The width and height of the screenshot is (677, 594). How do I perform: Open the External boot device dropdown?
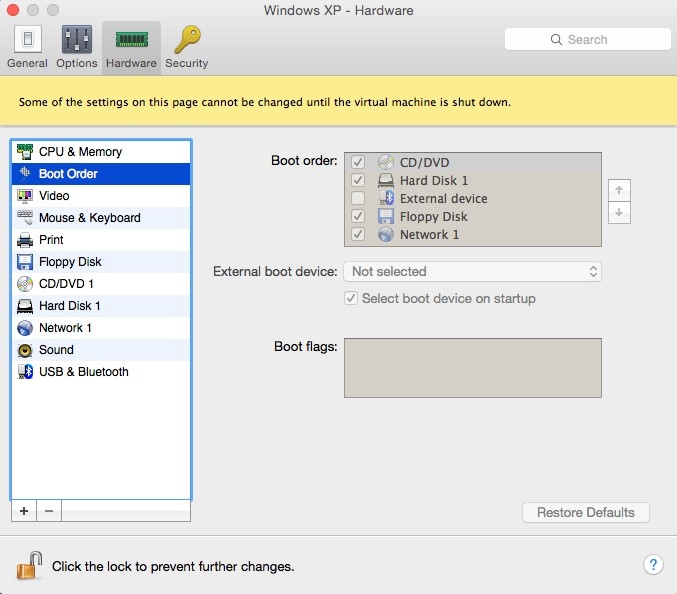[472, 271]
